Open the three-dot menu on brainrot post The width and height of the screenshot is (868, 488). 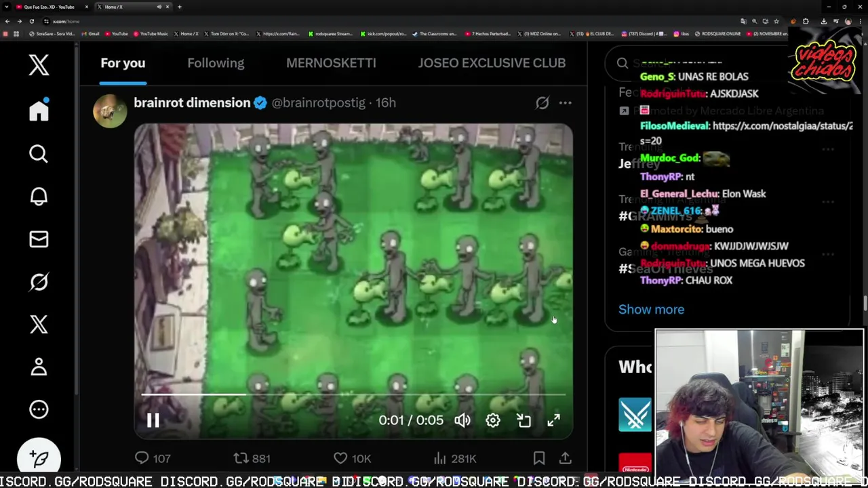coord(565,103)
